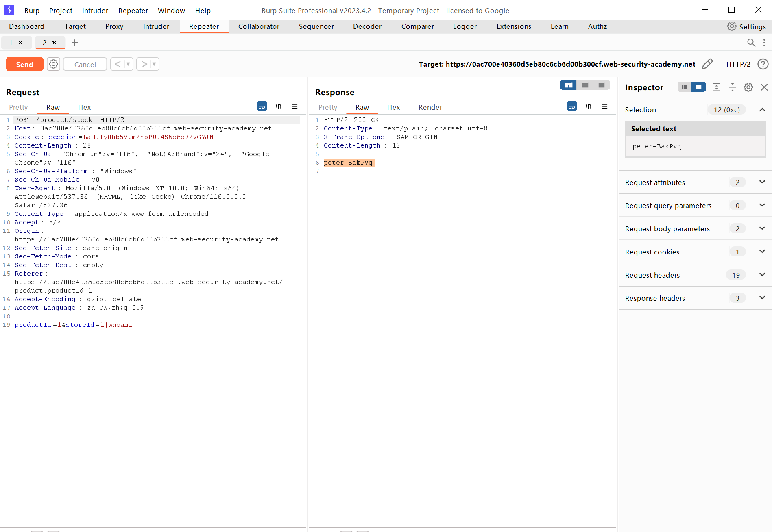Open Response editor hamburger menu
Image resolution: width=772 pixels, height=532 pixels.
[x=605, y=106]
